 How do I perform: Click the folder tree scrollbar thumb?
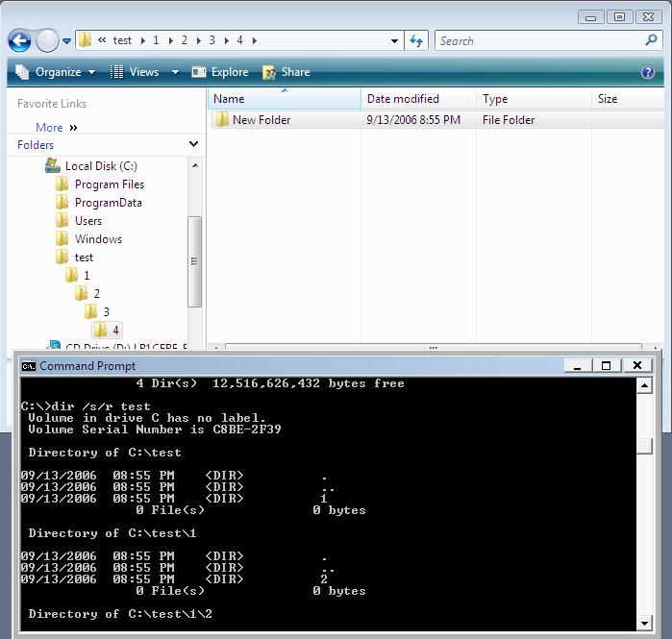[x=194, y=261]
